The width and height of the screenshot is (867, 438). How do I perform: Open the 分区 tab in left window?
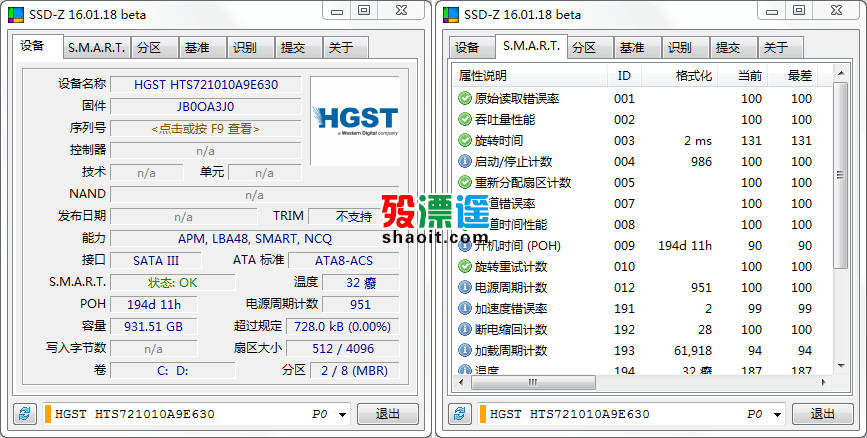(x=155, y=48)
